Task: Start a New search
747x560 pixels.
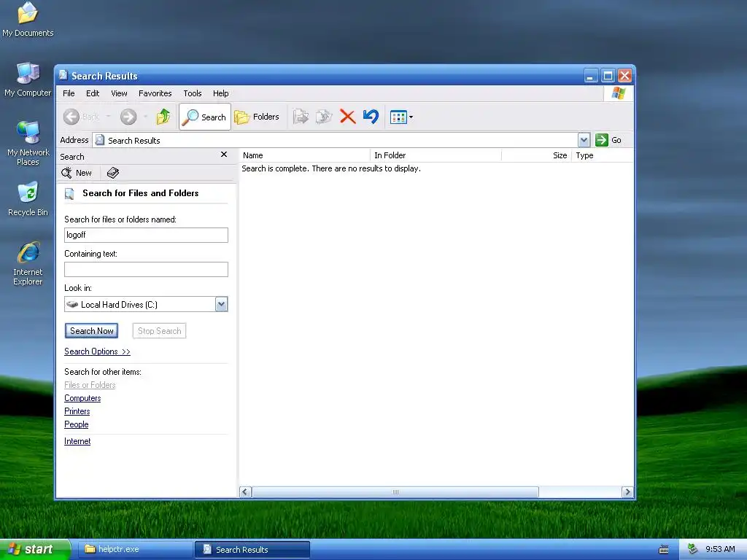Action: click(77, 173)
